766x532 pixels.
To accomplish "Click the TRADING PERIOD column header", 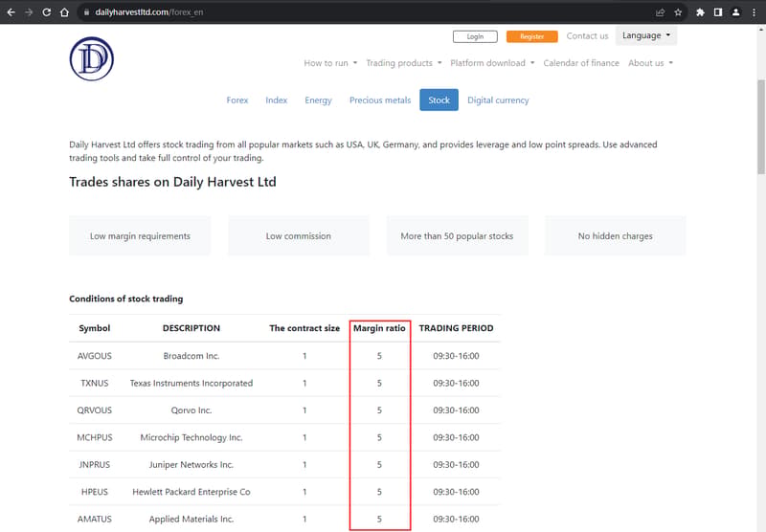I will [x=456, y=328].
